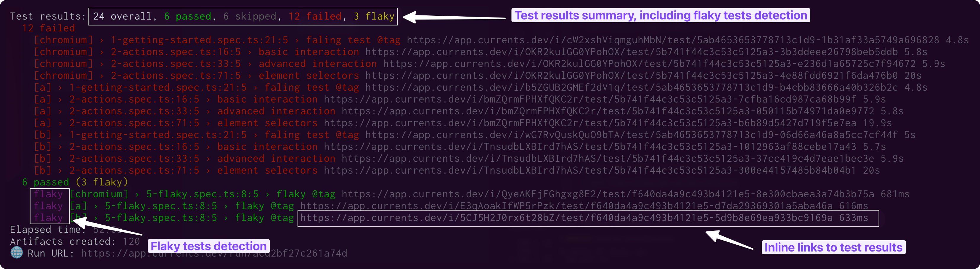Viewport: 980px width, 269px height.
Task: Open the [a] 'faling test' result link
Action: 632,87
